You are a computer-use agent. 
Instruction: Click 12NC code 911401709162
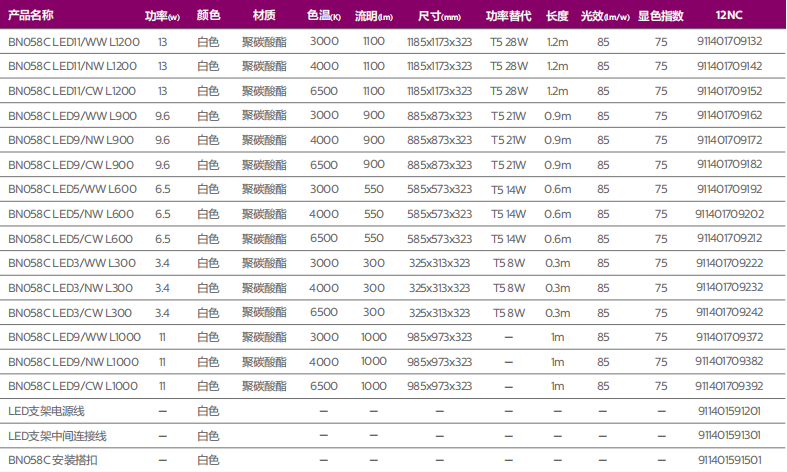pos(729,115)
